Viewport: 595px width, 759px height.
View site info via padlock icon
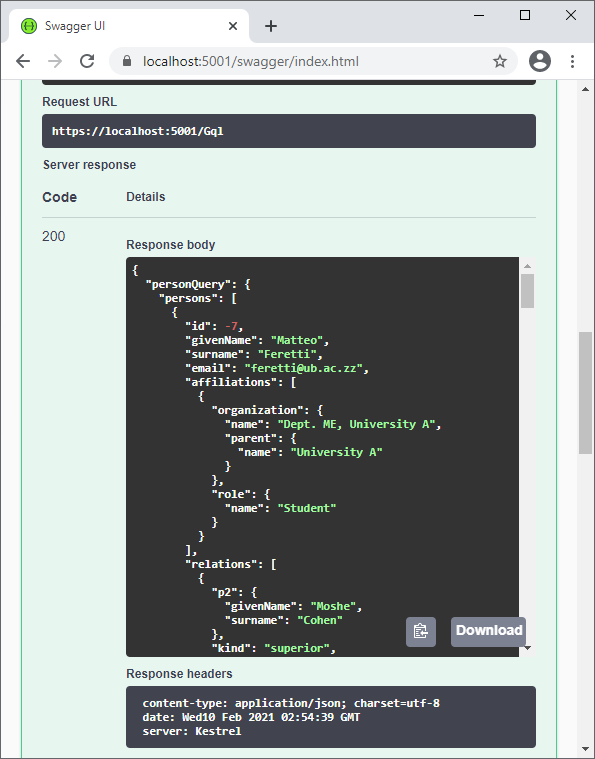point(127,61)
